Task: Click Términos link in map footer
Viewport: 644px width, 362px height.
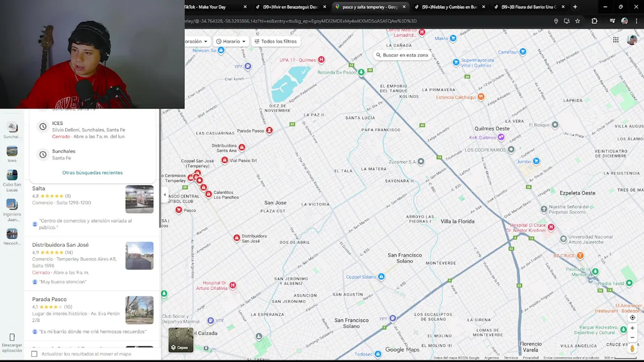Action: click(x=511, y=358)
